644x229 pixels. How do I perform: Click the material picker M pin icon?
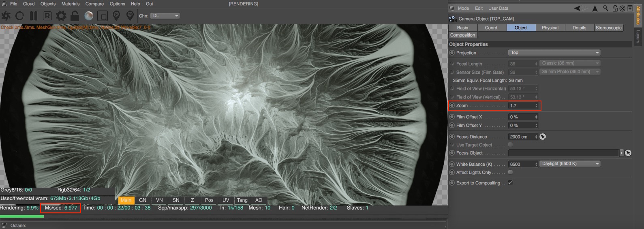click(130, 16)
